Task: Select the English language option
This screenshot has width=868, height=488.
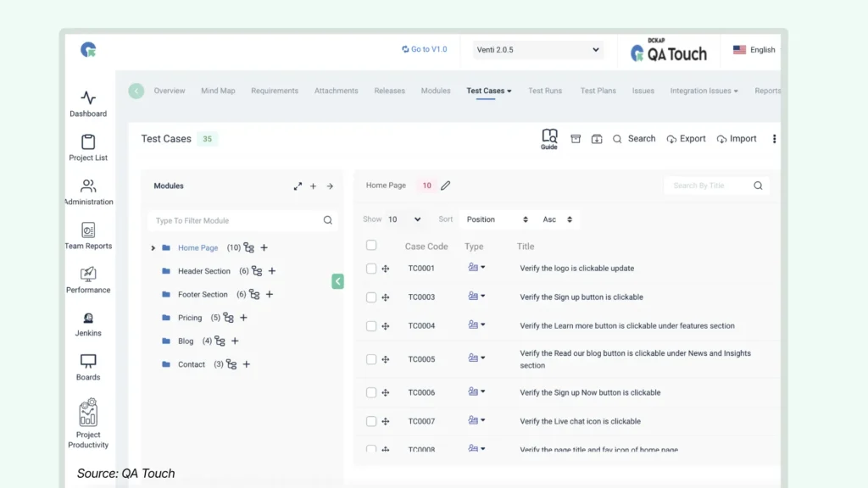Action: click(754, 50)
